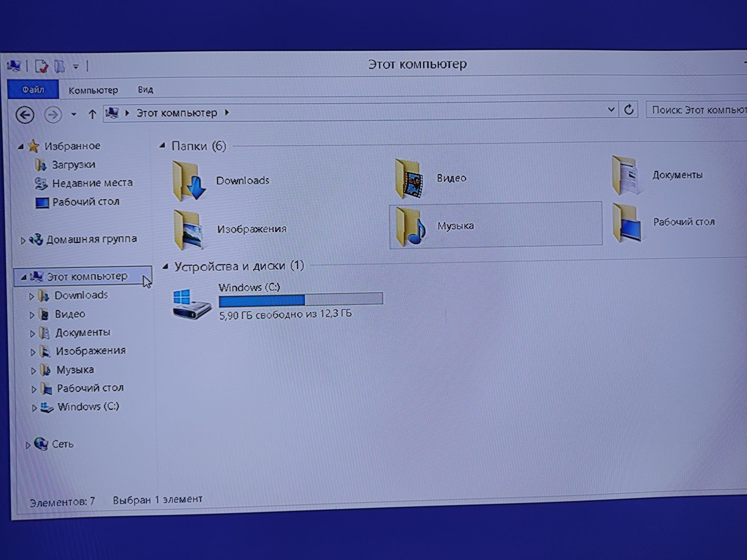
Task: Collapse the Папки (6) group
Action: [162, 146]
